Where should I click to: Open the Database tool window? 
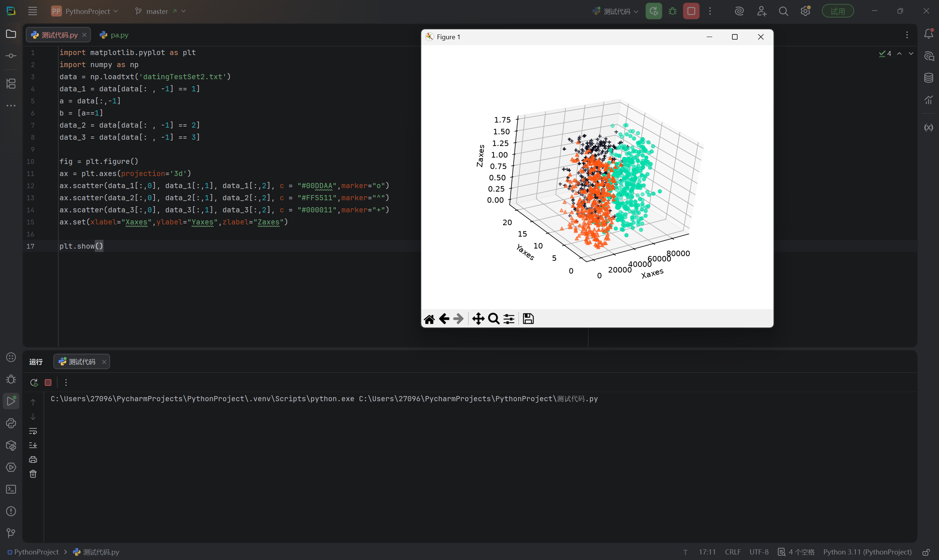(928, 78)
